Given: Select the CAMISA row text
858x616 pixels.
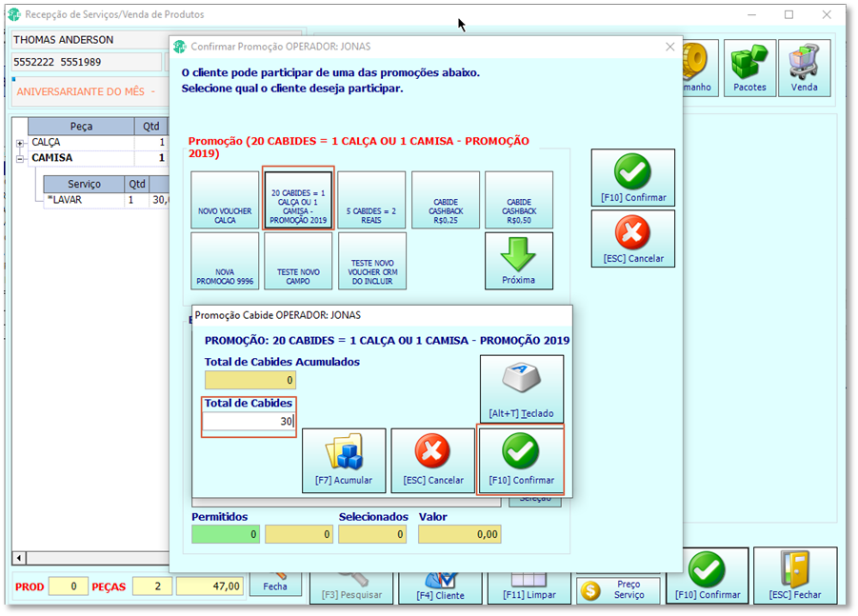Looking at the screenshot, I should tap(52, 158).
